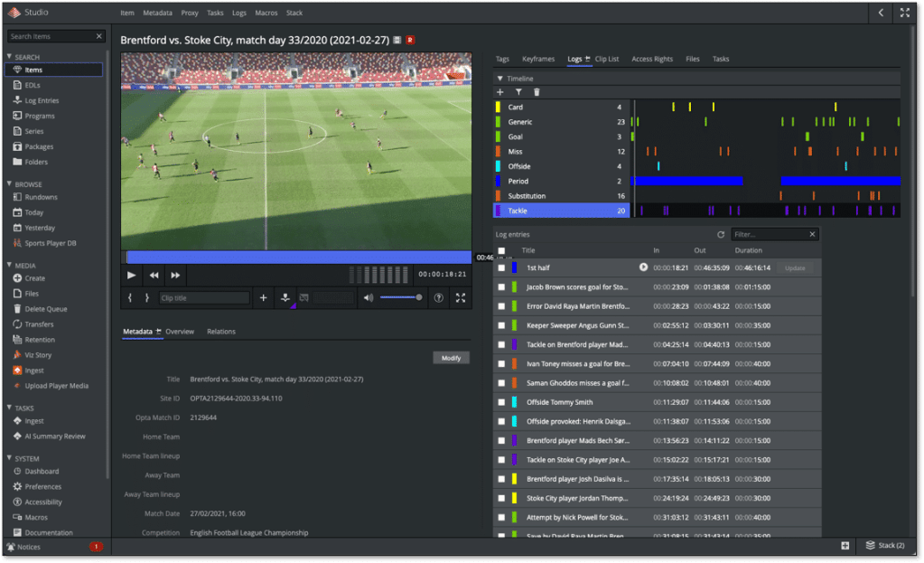Click the fullscreen icon next to the volume slider
Image resolution: width=924 pixels, height=563 pixels.
(x=461, y=296)
